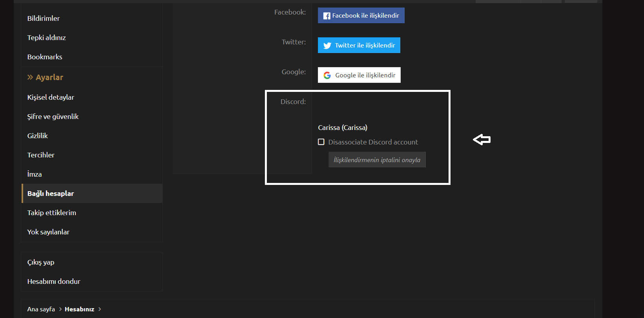
Task: Open Bookmarks in sidebar
Action: pyautogui.click(x=45, y=57)
